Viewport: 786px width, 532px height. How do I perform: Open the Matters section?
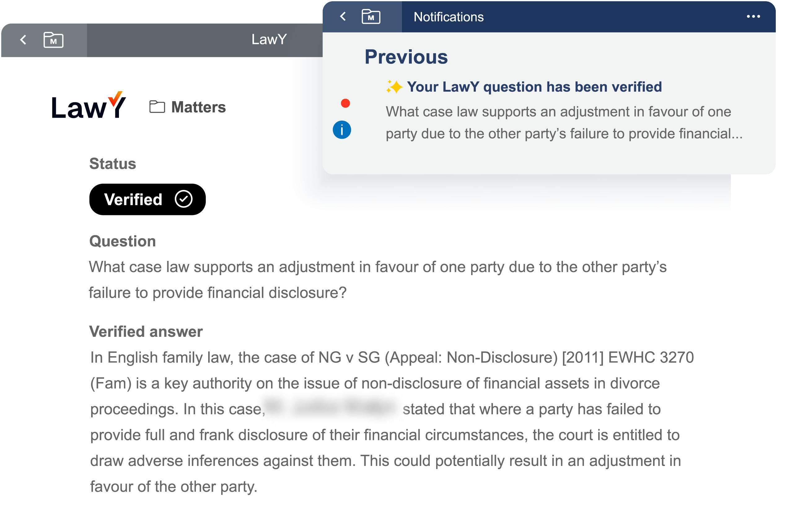click(x=198, y=107)
